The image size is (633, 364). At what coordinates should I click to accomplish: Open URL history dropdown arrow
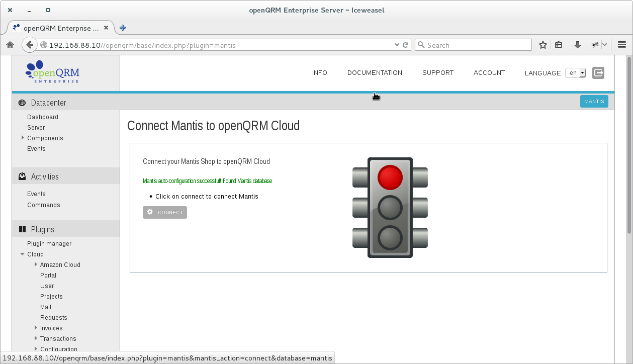(x=397, y=45)
